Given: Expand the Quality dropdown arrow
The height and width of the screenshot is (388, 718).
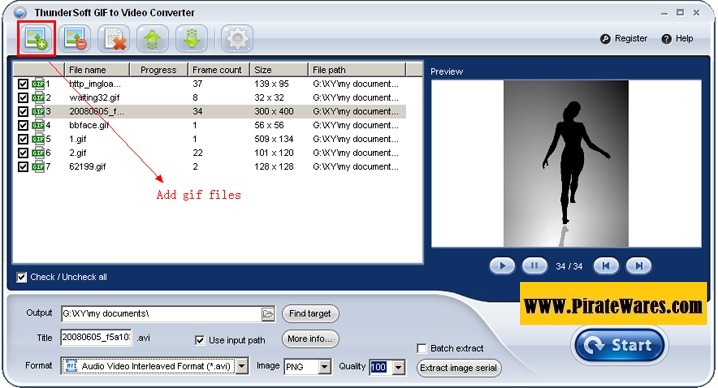Looking at the screenshot, I should [399, 367].
